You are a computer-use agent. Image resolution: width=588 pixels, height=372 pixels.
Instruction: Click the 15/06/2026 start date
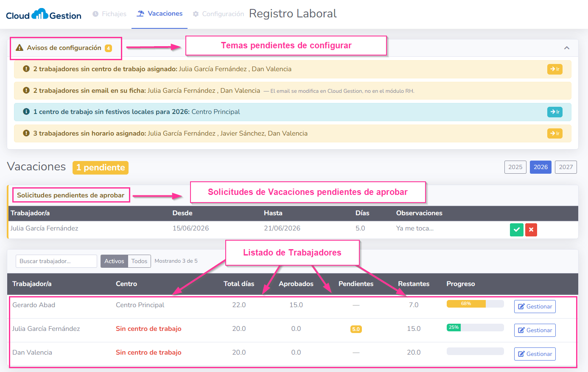pos(190,228)
